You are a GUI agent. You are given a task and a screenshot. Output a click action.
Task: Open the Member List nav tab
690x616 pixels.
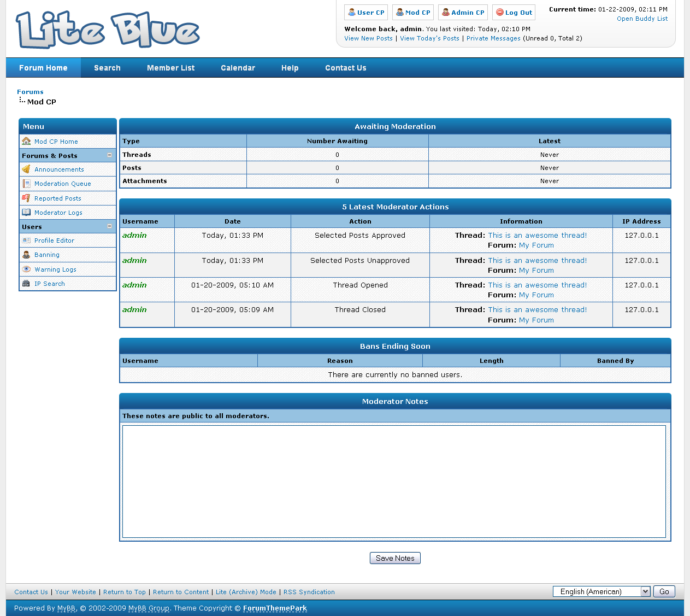(170, 68)
